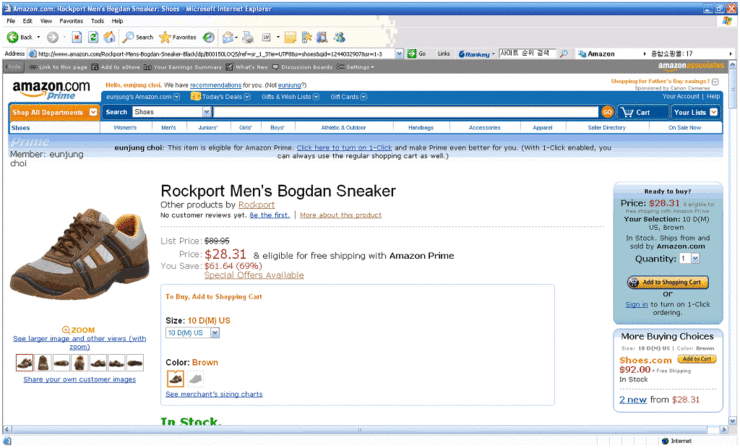This screenshot has width=740, height=448.
Task: Click 'Link to this page' associates icon
Action: point(33,67)
